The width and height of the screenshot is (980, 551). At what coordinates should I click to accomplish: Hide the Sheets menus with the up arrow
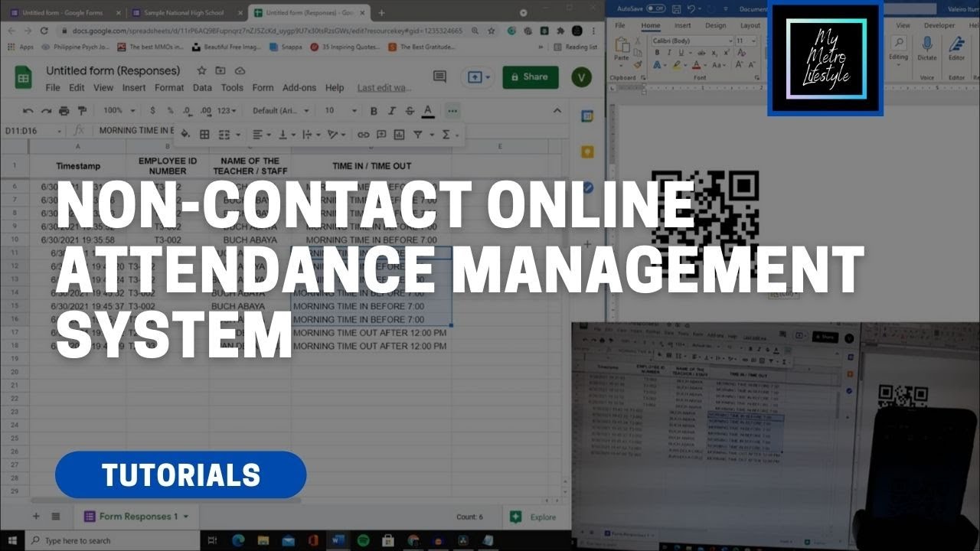click(557, 112)
